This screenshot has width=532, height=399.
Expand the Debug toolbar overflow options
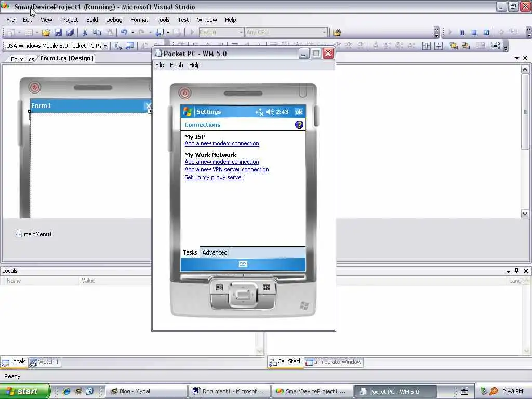[528, 33]
